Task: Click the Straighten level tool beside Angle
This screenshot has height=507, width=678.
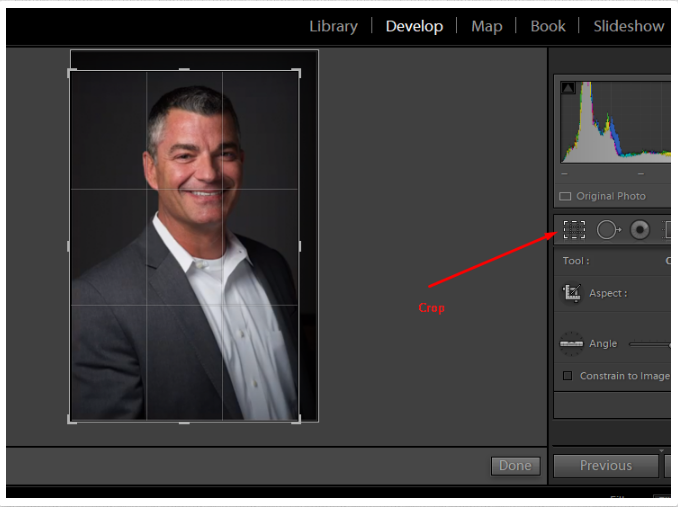Action: pos(571,344)
